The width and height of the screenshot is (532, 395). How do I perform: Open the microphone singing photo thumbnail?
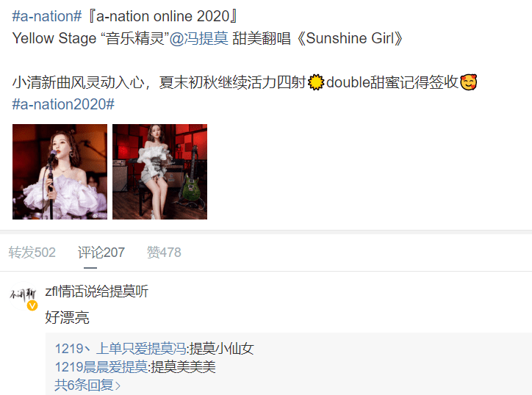60,172
